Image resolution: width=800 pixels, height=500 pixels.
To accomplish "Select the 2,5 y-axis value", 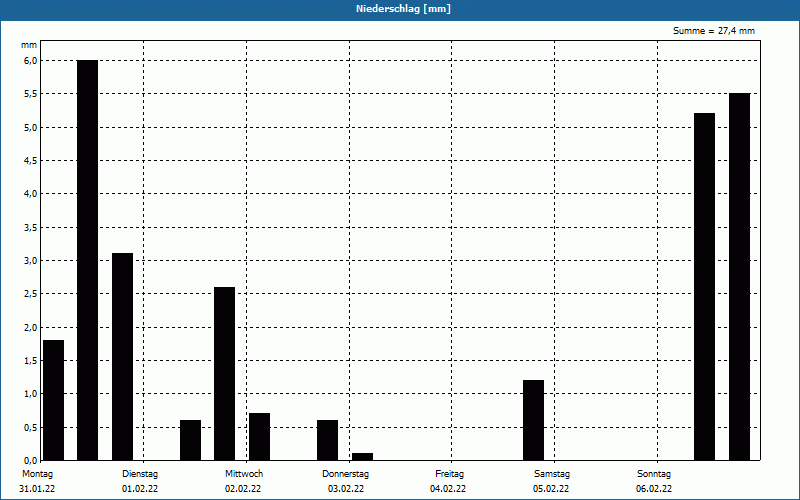I will pyautogui.click(x=31, y=294).
